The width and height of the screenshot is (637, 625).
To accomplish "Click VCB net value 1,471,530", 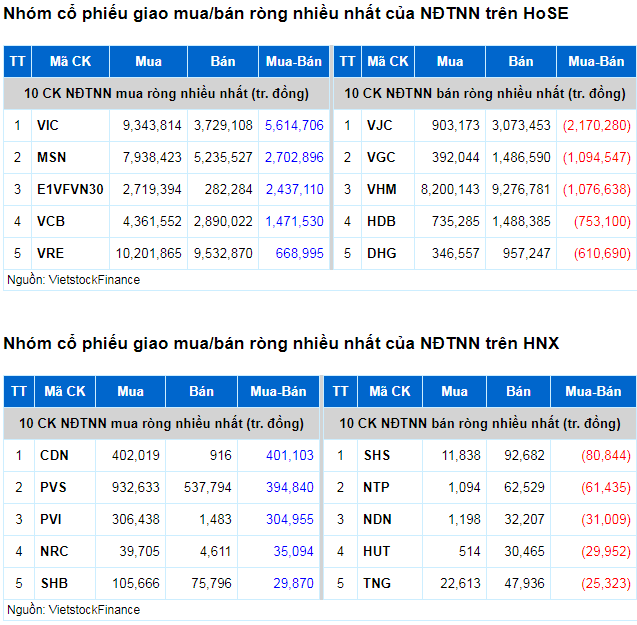I will tap(295, 221).
